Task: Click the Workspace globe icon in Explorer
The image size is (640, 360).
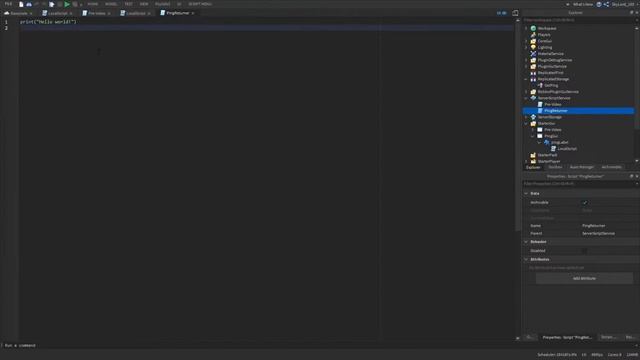Action: click(x=533, y=28)
